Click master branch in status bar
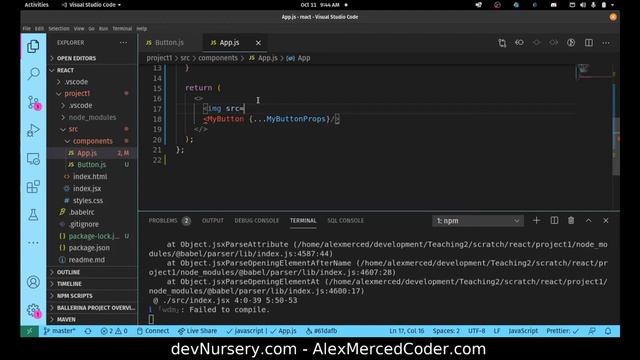640x360 pixels. [x=60, y=331]
